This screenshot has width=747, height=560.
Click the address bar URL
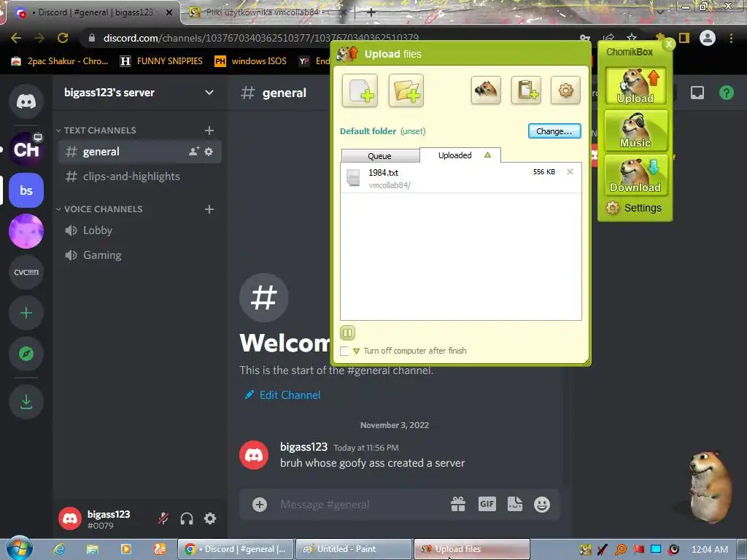point(260,38)
